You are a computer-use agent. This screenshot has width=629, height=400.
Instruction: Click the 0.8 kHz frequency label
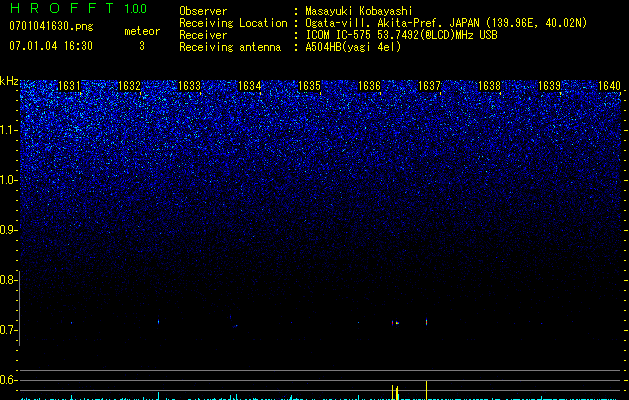(7, 280)
